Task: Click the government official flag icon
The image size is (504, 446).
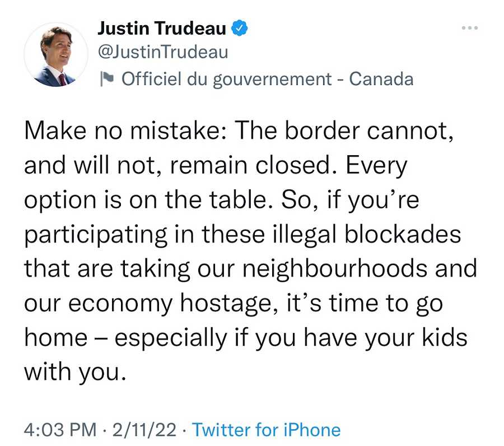Action: coord(107,79)
